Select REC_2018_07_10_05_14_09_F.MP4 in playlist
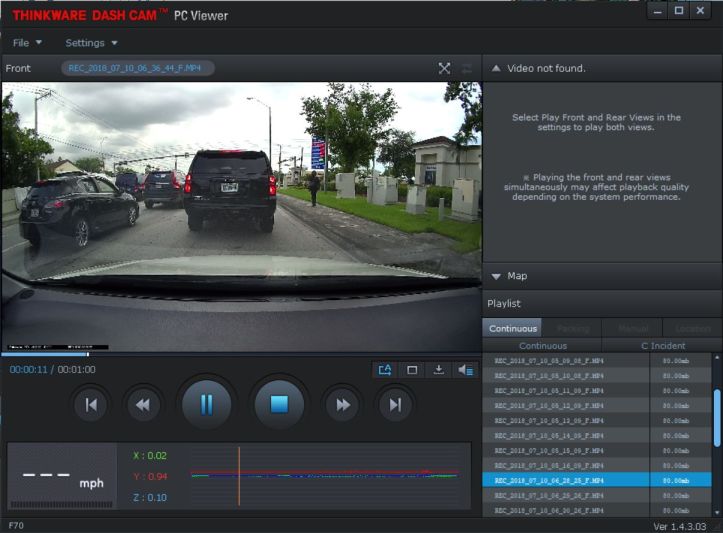This screenshot has width=723, height=533. click(597, 436)
